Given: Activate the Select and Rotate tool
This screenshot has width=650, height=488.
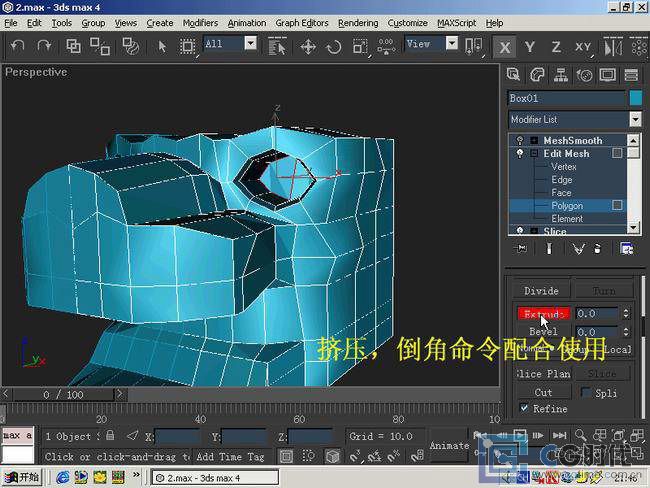Looking at the screenshot, I should pyautogui.click(x=334, y=47).
